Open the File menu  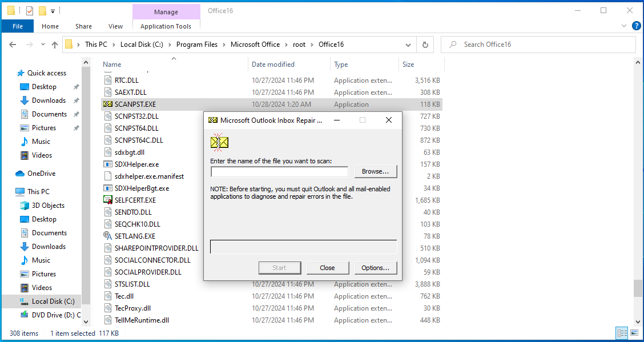coord(18,26)
